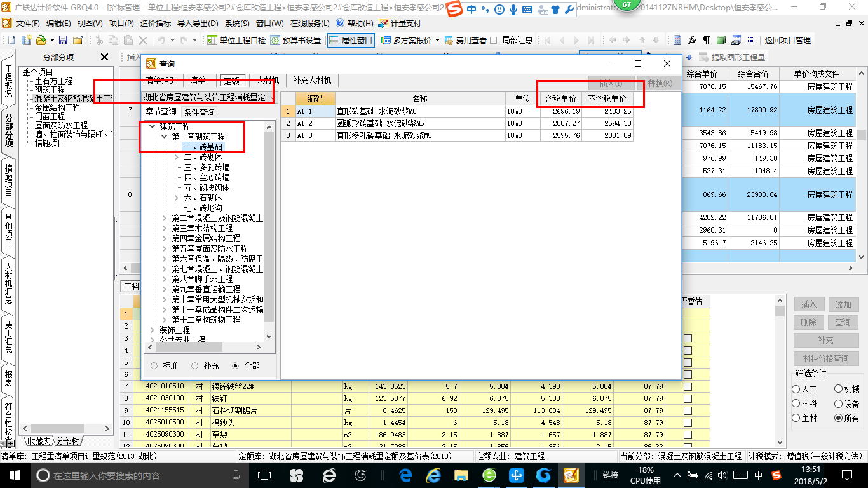Click the Save (floppy disk) toolbar icon
The height and width of the screenshot is (488, 868).
pyautogui.click(x=63, y=40)
